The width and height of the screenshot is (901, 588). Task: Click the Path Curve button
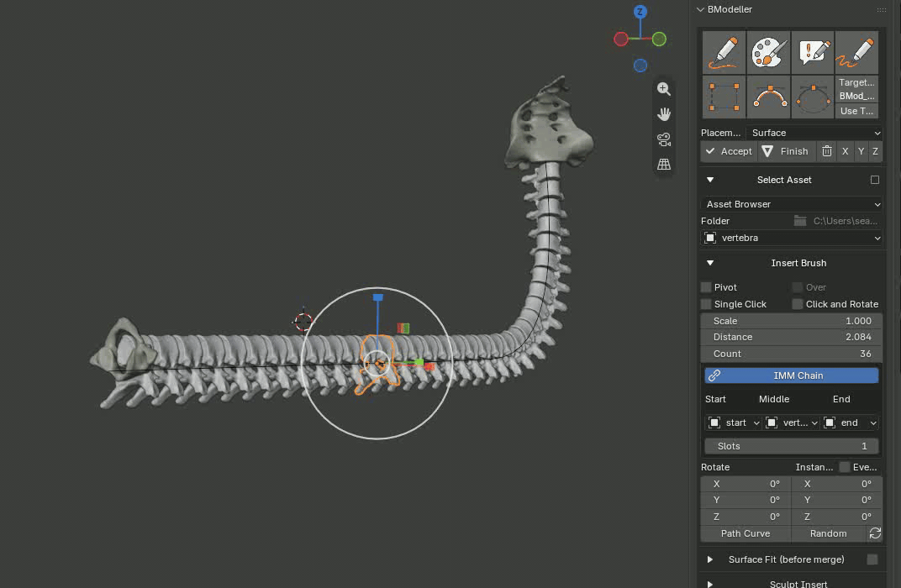tap(746, 533)
